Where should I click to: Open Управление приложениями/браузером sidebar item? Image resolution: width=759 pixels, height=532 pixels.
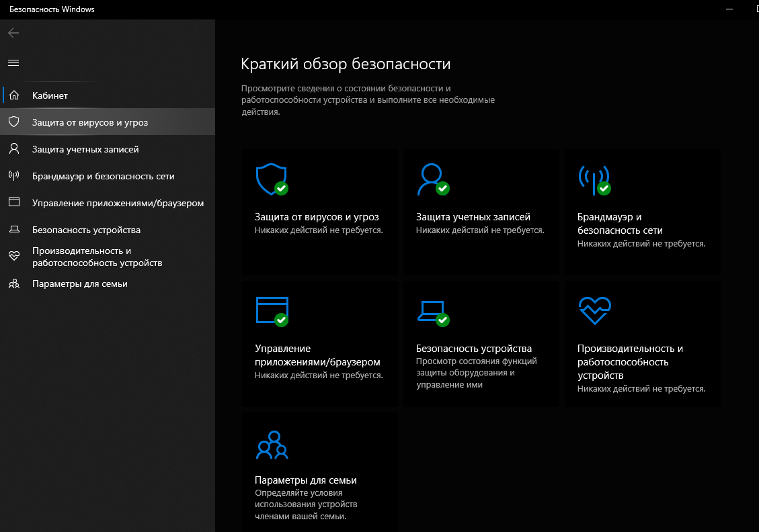(108, 203)
